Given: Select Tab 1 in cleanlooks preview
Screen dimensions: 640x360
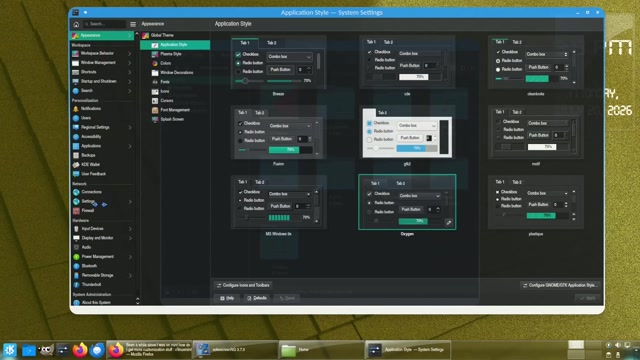Looking at the screenshot, I should point(500,42).
